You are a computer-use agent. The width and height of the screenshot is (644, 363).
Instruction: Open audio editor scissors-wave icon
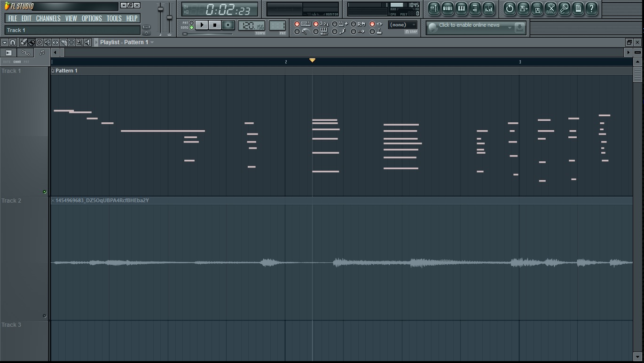pyautogui.click(x=550, y=8)
